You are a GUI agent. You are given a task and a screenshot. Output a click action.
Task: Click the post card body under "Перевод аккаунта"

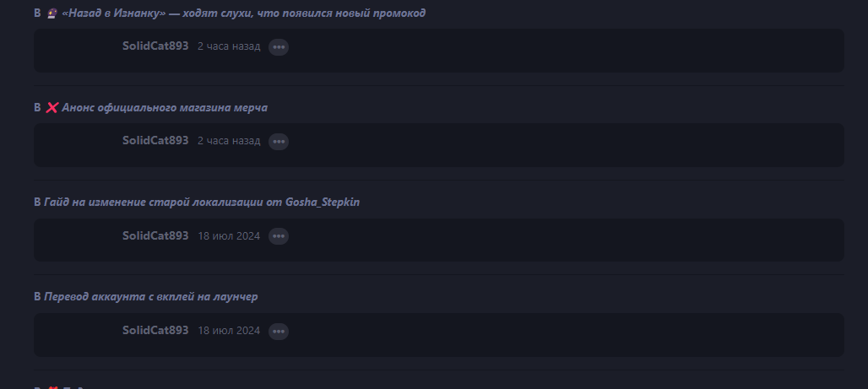click(439, 335)
